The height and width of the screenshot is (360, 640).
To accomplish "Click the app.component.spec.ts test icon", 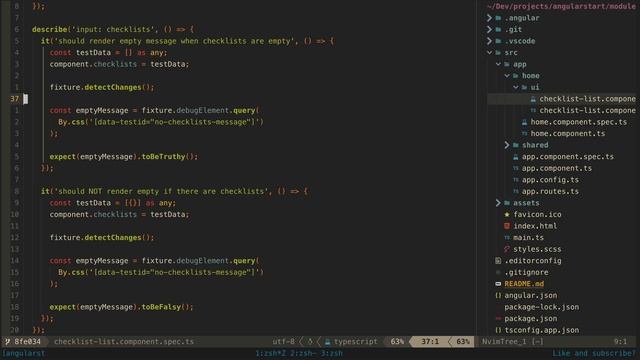I will 516,157.
